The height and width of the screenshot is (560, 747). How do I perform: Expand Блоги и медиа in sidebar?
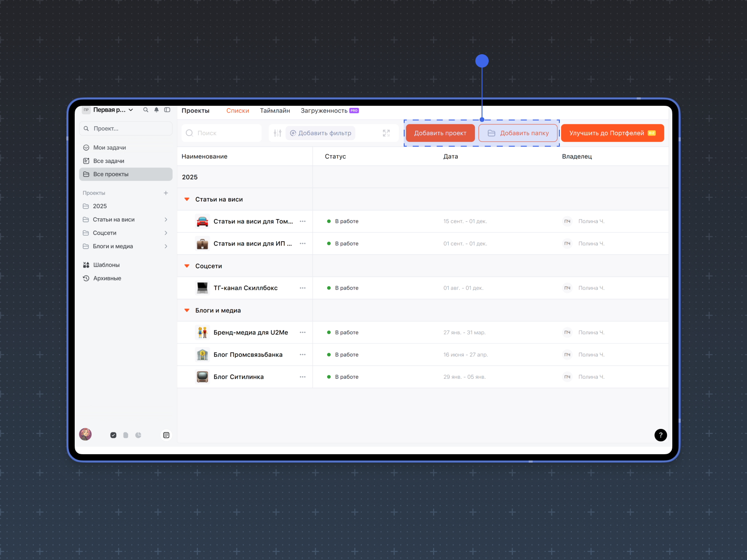coord(166,246)
